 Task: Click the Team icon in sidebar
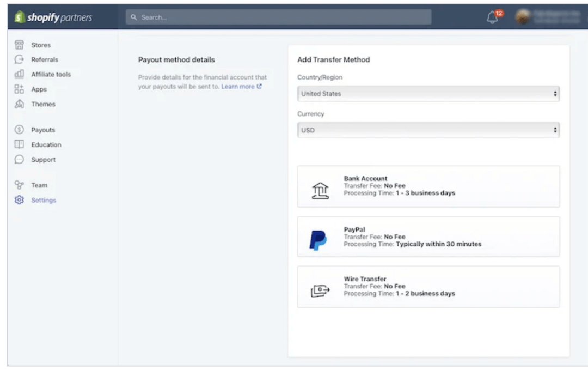point(20,185)
